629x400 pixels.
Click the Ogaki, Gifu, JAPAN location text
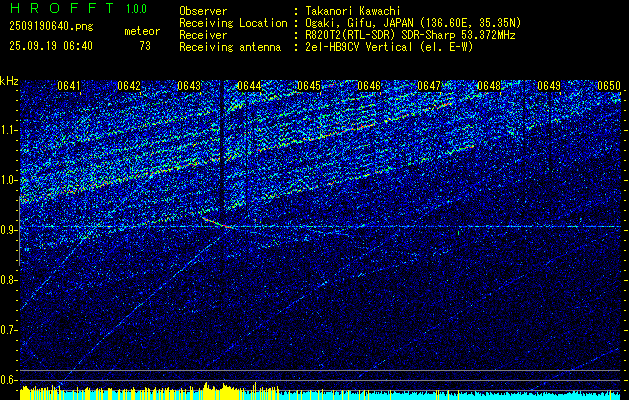(x=413, y=23)
